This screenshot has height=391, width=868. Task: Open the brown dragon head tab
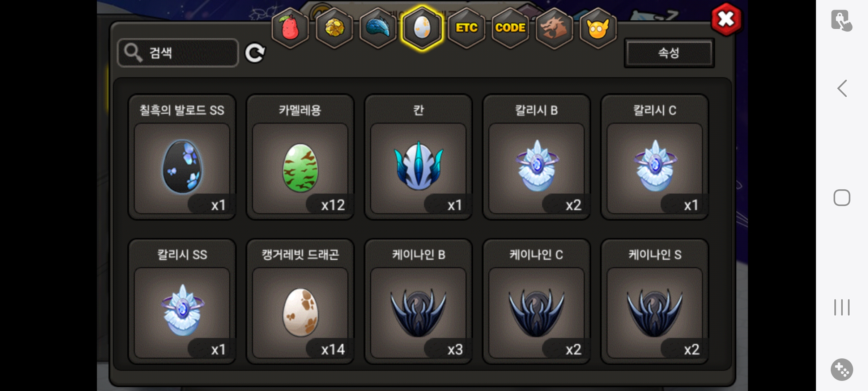pyautogui.click(x=554, y=28)
